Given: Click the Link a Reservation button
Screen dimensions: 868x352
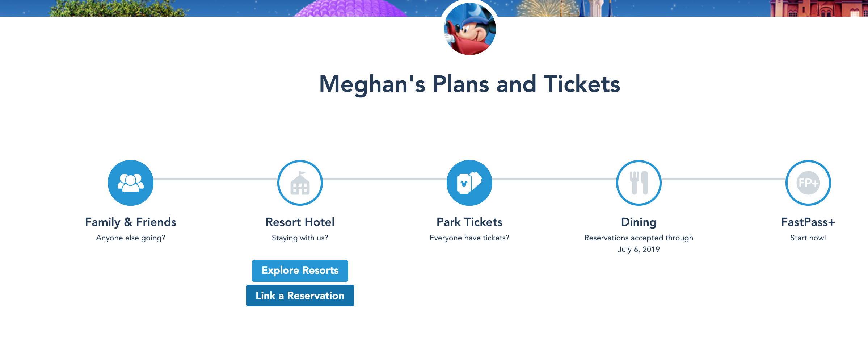Looking at the screenshot, I should 300,296.
